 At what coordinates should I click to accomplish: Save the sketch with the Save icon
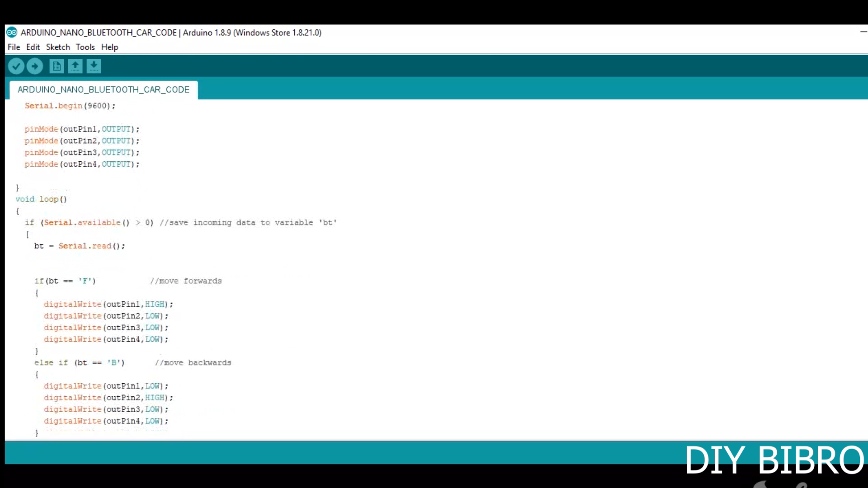coord(94,66)
